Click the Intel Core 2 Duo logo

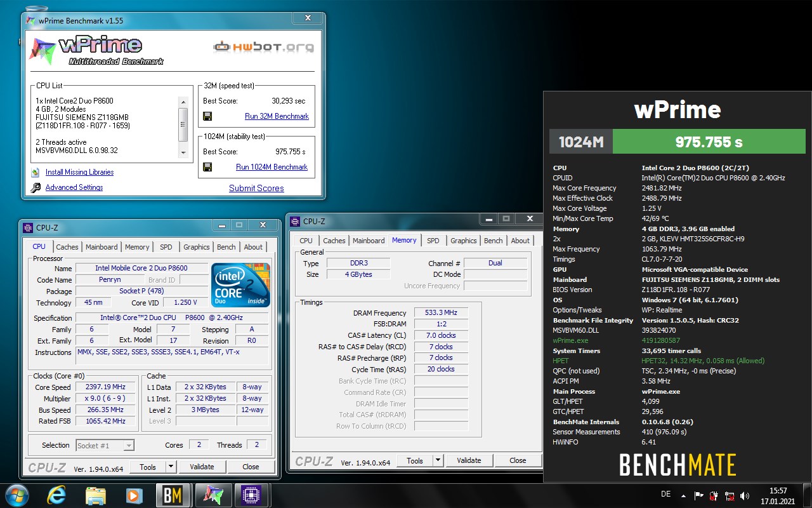pos(241,285)
